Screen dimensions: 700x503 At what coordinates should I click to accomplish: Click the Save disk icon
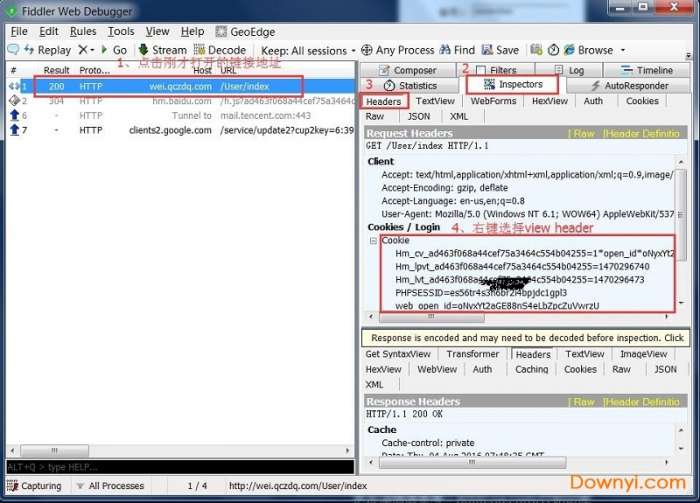tap(487, 50)
